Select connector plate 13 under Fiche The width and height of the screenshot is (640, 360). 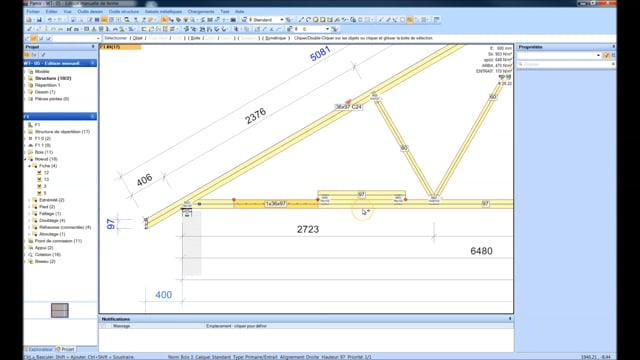pyautogui.click(x=46, y=180)
